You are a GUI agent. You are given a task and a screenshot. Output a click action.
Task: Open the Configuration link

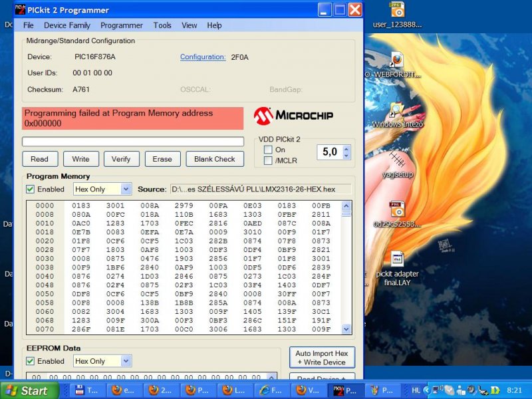[203, 57]
